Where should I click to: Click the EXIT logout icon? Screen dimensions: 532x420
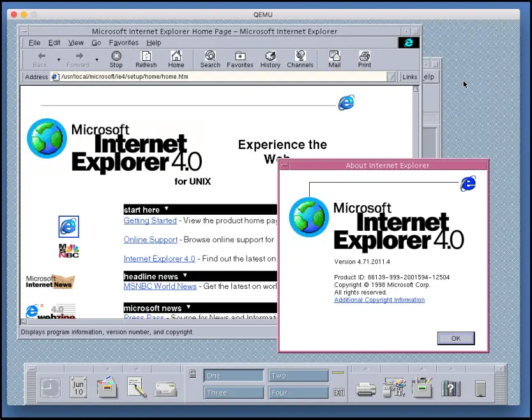[x=339, y=393]
